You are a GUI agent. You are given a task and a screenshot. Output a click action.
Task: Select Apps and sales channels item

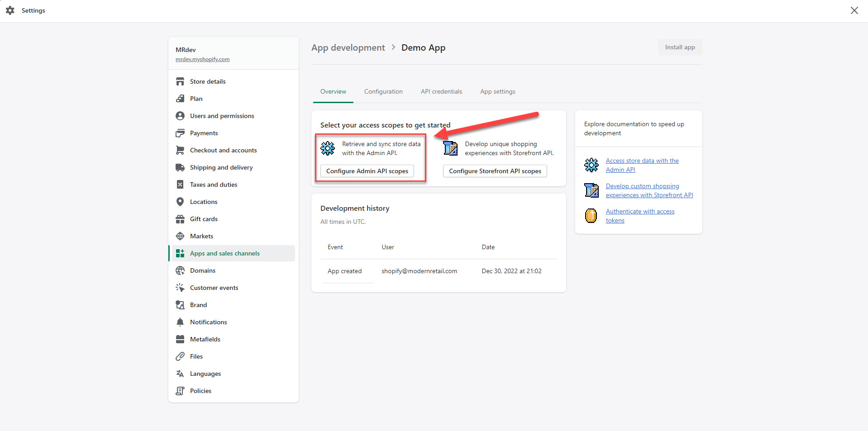(234, 253)
